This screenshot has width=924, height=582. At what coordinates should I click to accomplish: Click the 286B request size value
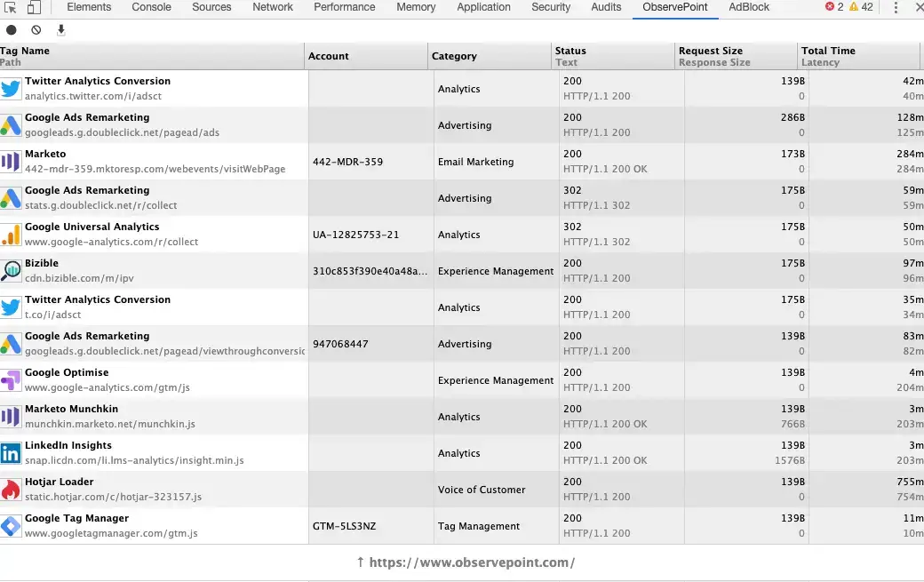pos(793,117)
